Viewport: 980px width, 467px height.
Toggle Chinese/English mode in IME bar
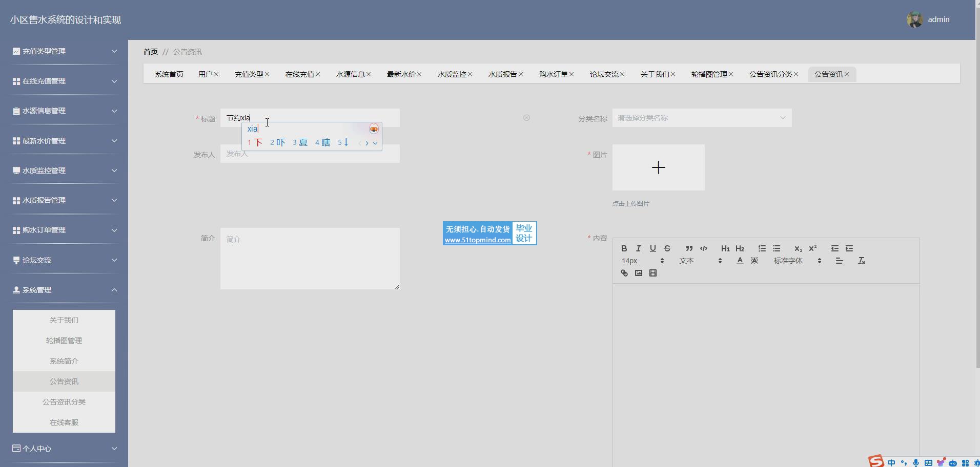891,463
